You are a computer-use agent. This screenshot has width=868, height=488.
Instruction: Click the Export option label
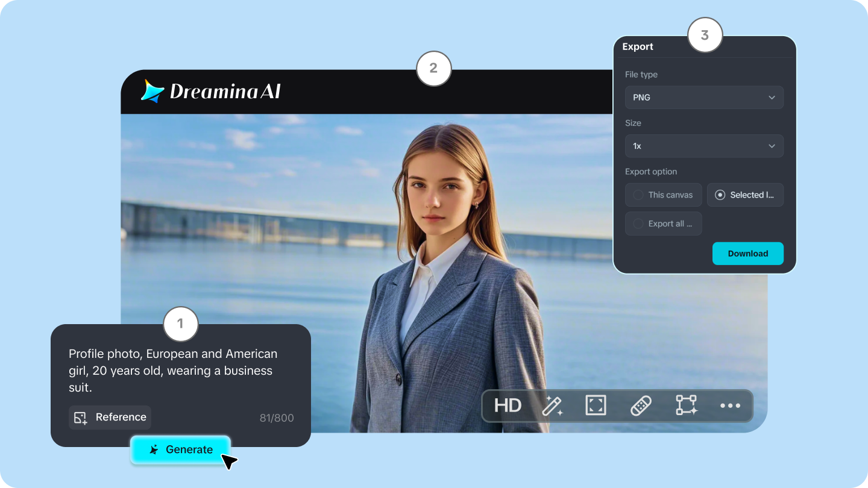651,172
